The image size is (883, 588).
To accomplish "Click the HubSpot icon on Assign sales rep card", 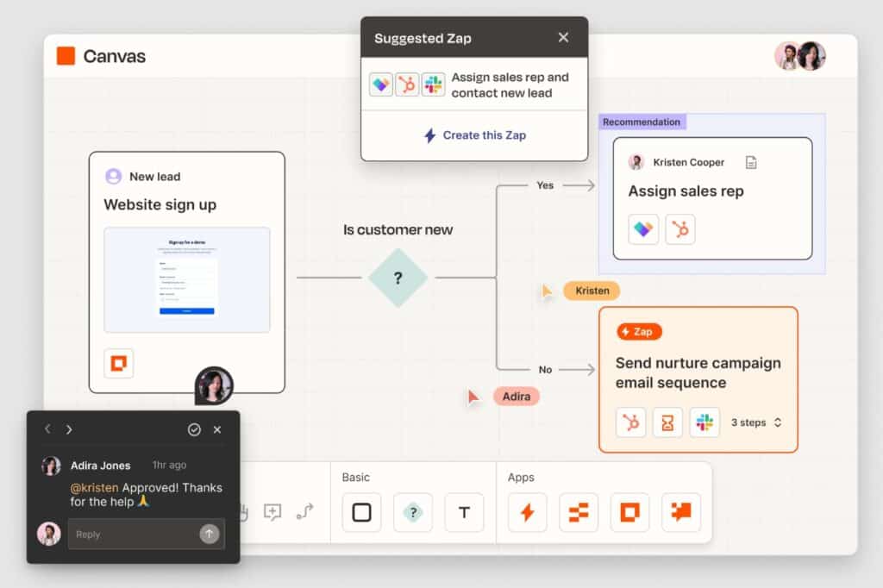I will [680, 229].
